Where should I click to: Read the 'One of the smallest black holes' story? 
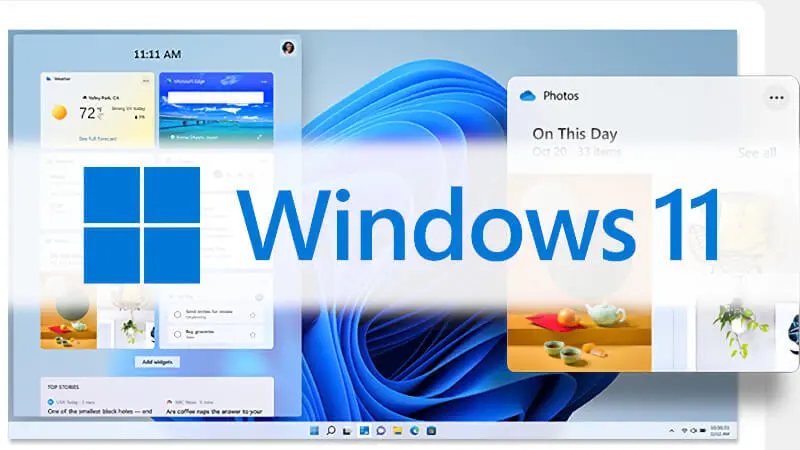pyautogui.click(x=100, y=411)
